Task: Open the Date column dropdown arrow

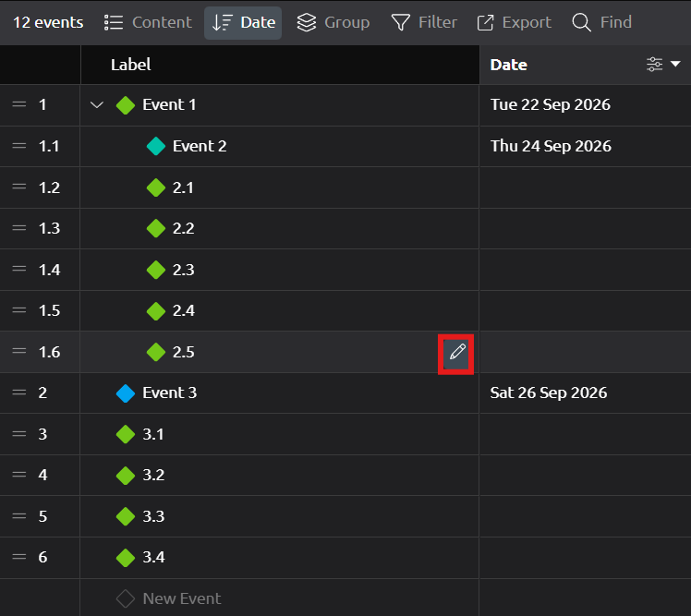Action: [x=675, y=65]
